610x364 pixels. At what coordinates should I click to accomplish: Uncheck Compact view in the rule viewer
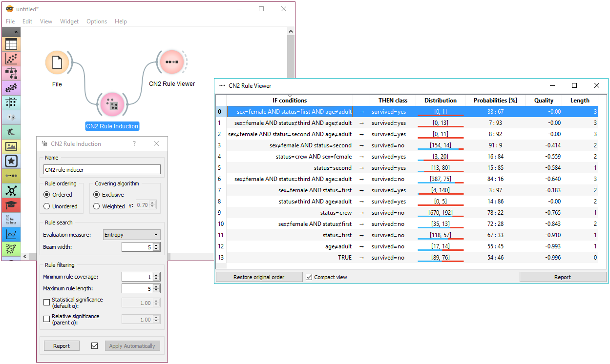309,277
